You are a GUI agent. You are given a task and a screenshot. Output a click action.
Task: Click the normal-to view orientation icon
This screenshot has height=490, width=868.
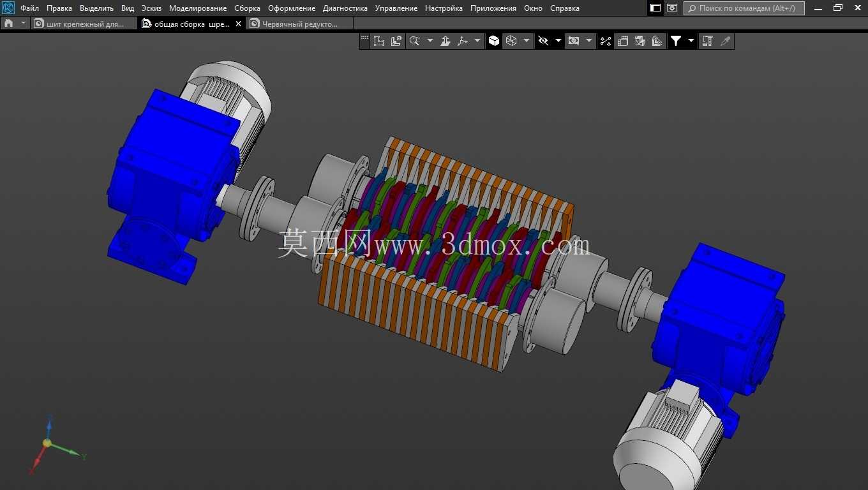coord(445,41)
